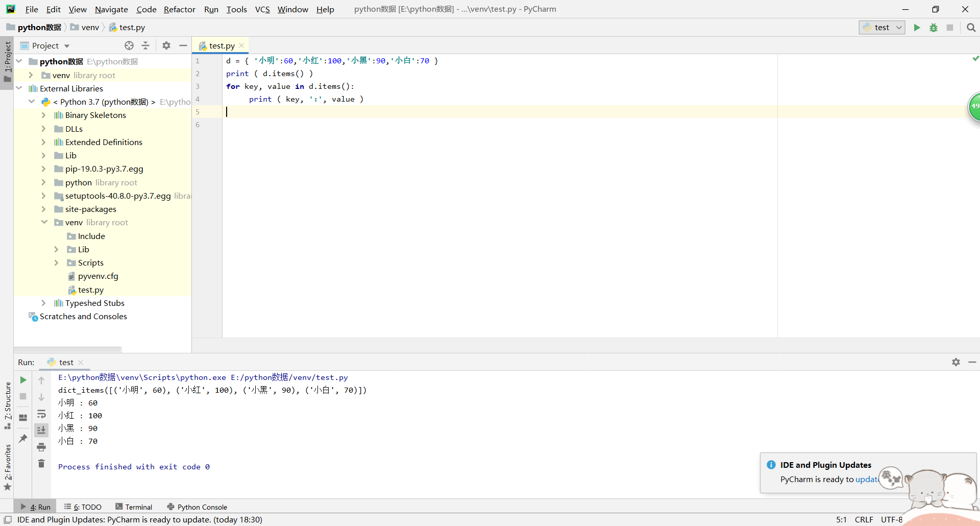
Task: Collapse the python数据 project root node
Action: pos(19,61)
